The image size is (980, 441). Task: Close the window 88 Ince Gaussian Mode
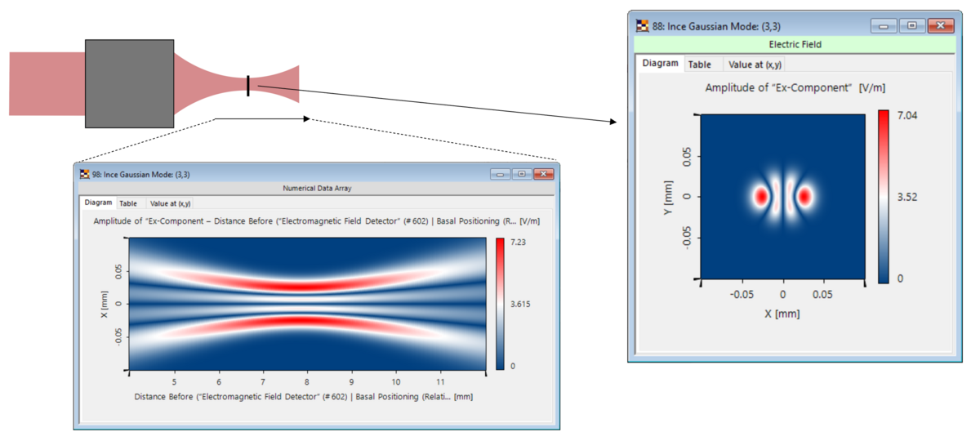(940, 25)
